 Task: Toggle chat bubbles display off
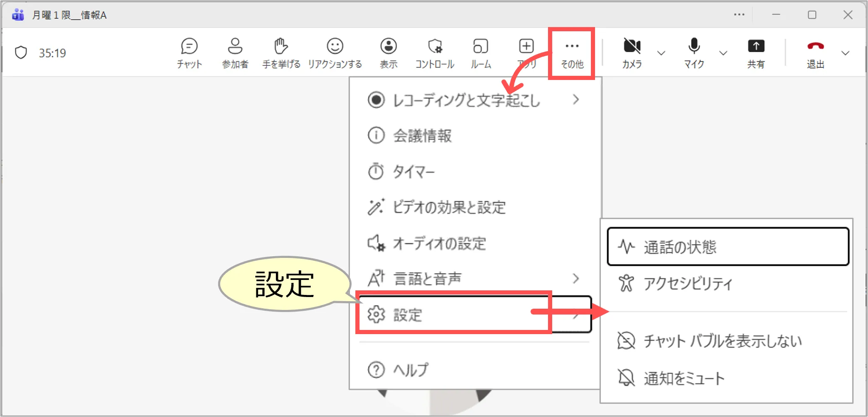[x=722, y=341]
